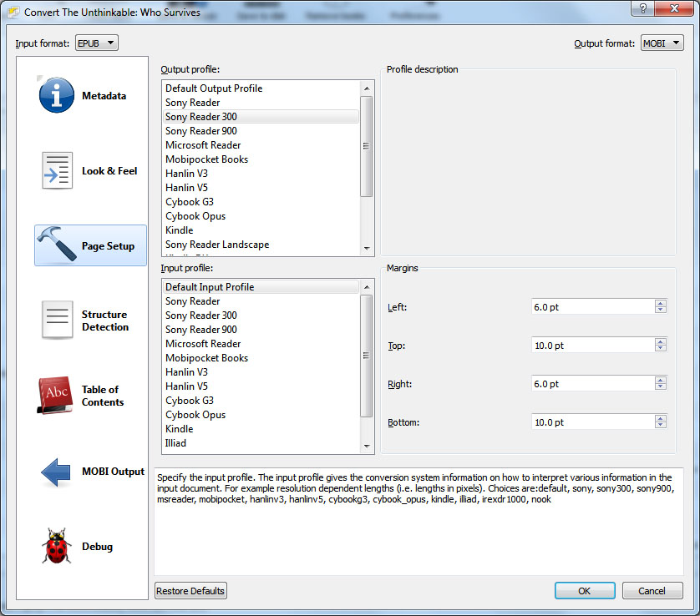Click the help question mark button
700x616 pixels.
click(x=643, y=8)
